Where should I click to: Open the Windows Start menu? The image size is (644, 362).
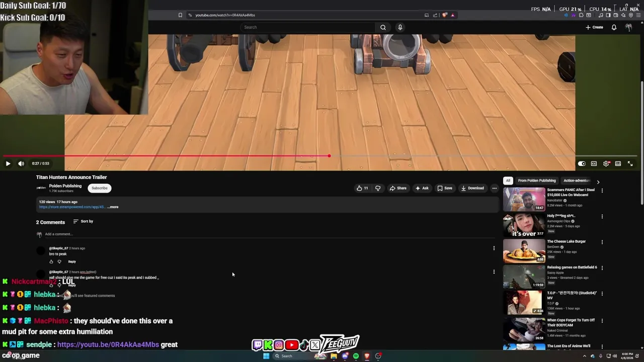[x=266, y=356]
